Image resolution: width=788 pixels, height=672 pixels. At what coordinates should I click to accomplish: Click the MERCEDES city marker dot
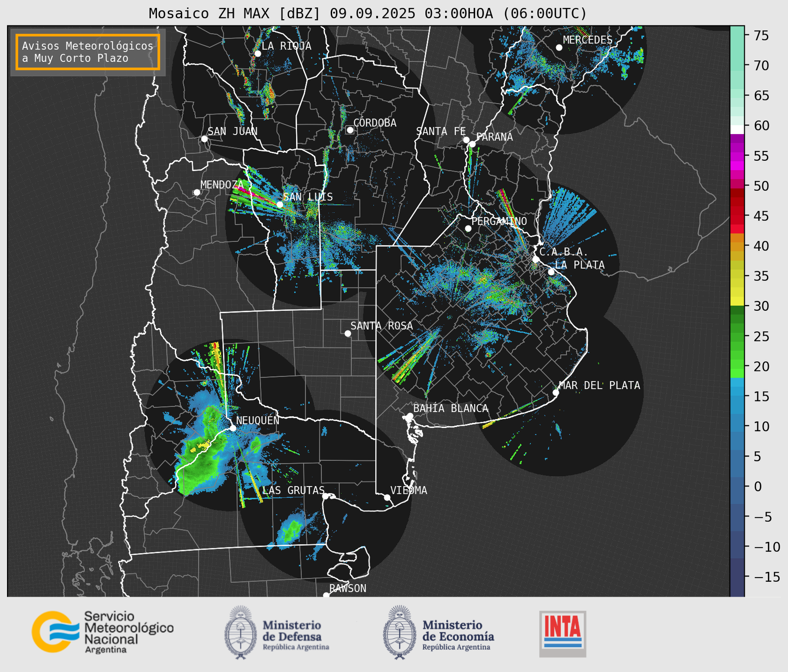coord(559,48)
